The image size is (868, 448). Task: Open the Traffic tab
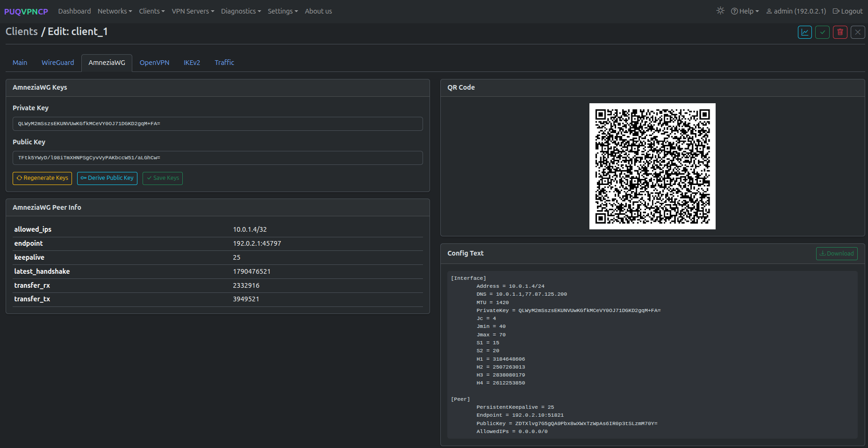click(224, 63)
